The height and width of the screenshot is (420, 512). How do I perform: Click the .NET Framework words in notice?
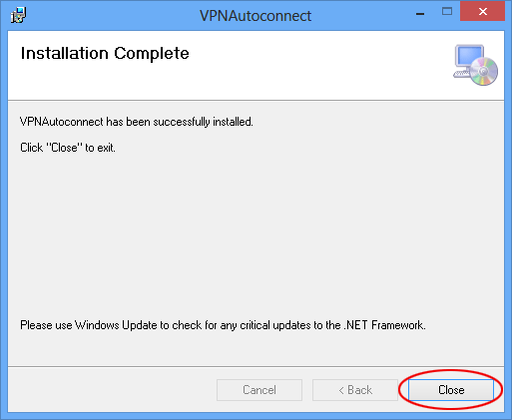point(385,325)
